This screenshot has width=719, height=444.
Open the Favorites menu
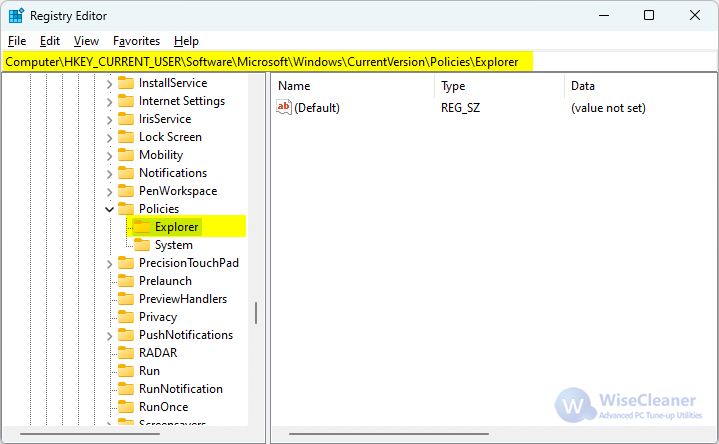coord(136,41)
